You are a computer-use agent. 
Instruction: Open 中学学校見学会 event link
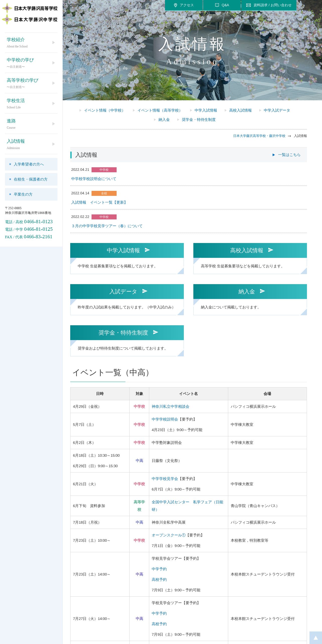click(165, 479)
